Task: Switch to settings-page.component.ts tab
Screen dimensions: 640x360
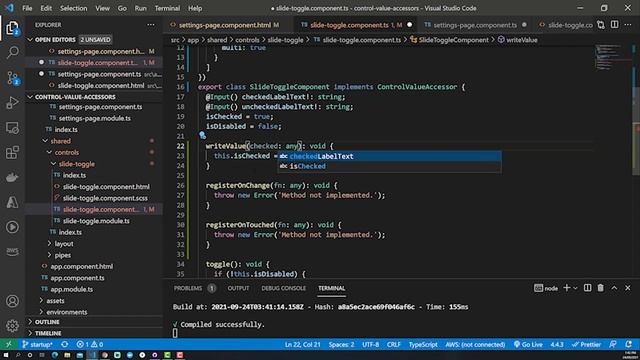Action: click(475, 25)
